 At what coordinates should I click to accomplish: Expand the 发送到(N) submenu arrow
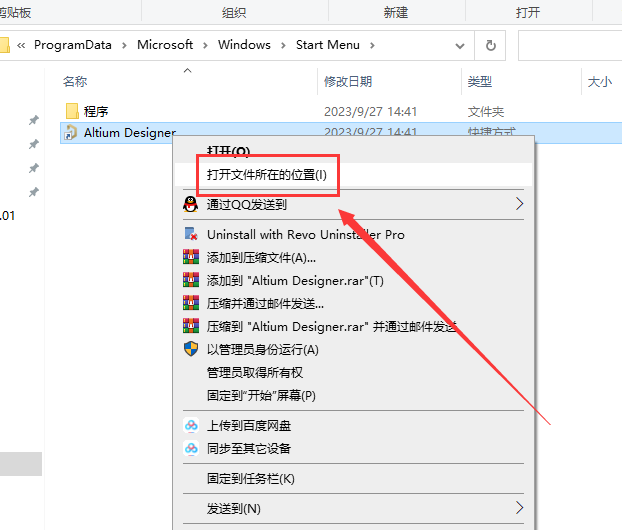click(519, 507)
